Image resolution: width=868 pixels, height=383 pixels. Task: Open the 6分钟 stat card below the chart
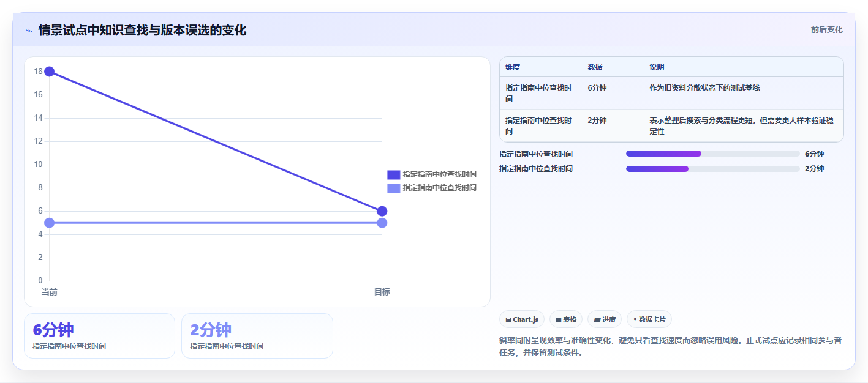[99, 336]
